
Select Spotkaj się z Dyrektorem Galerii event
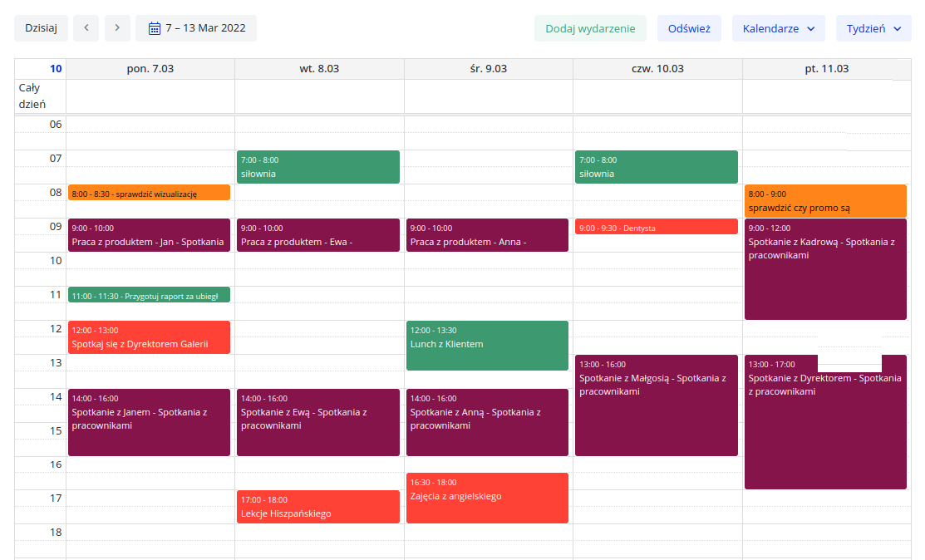pos(149,337)
